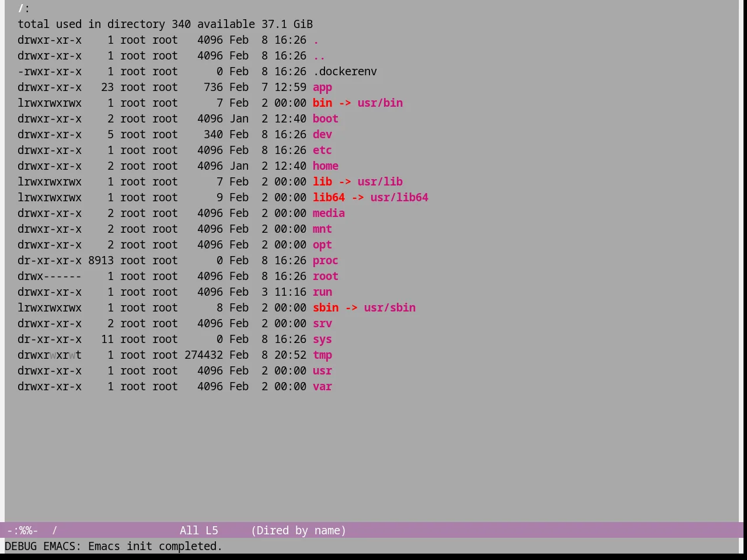Screen dimensions: 747x560
Task: Click the sbin symlink name
Action: pyautogui.click(x=326, y=307)
